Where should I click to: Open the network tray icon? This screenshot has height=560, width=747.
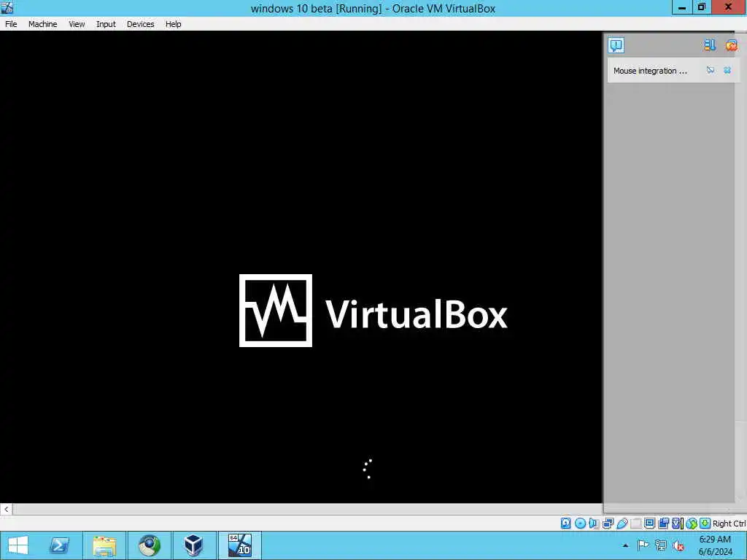click(x=660, y=545)
